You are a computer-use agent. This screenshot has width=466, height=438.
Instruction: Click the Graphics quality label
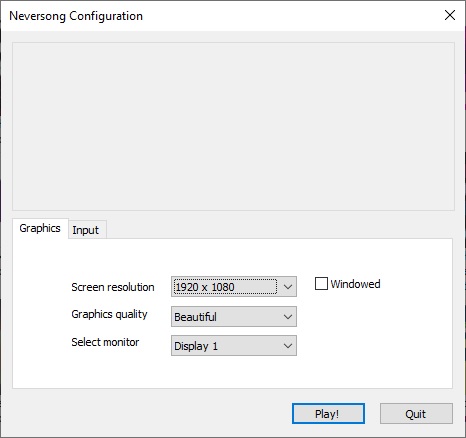tap(109, 314)
